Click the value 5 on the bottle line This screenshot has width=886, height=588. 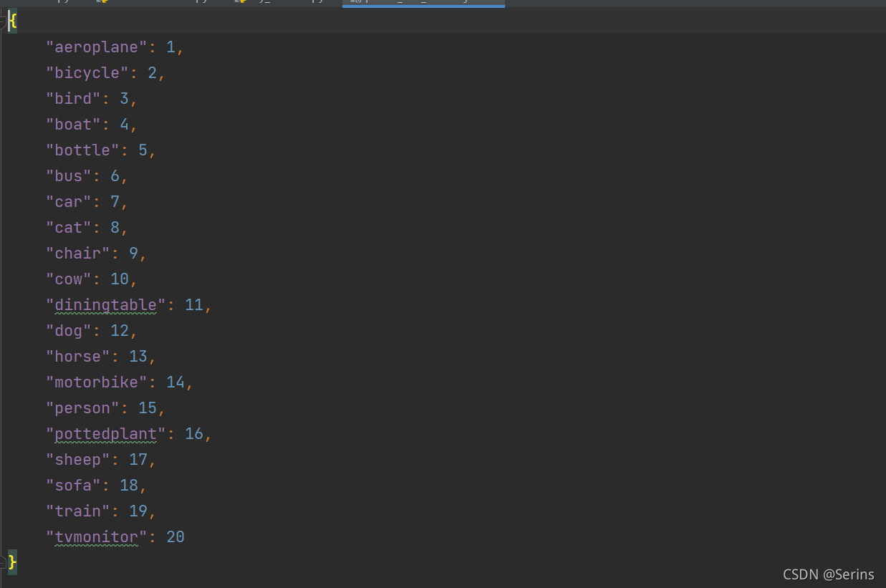tap(143, 150)
